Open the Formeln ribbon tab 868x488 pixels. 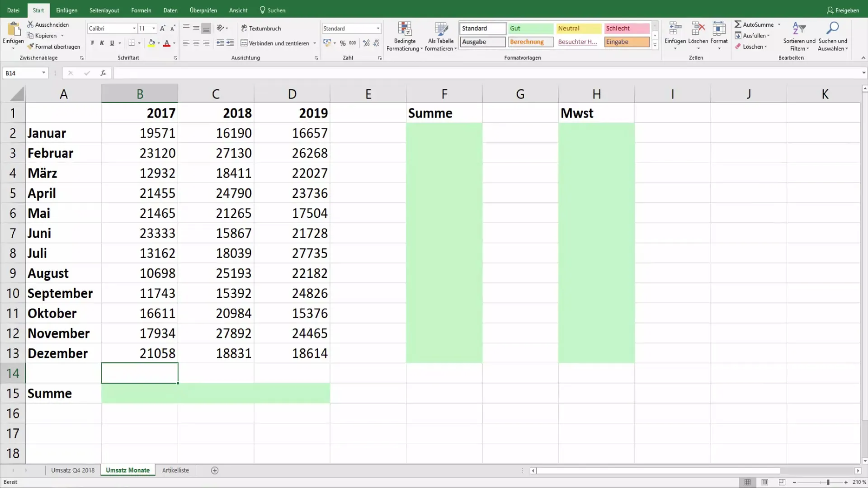141,10
